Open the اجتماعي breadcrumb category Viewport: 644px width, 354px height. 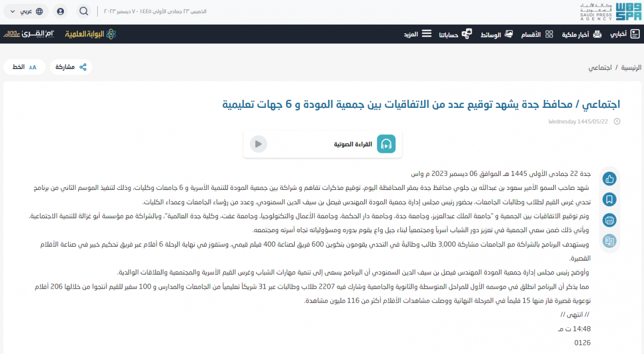599,68
